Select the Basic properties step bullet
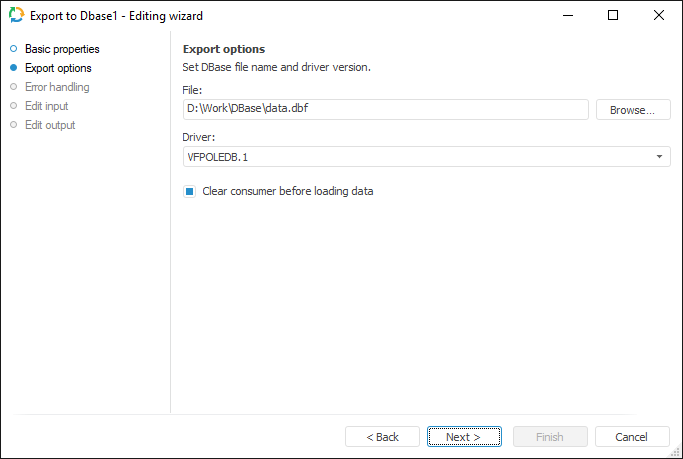This screenshot has height=459, width=683. pos(13,49)
